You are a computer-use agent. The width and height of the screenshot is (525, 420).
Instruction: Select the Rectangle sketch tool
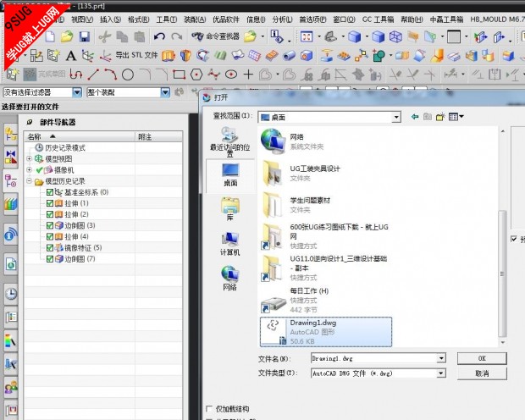tap(180, 75)
